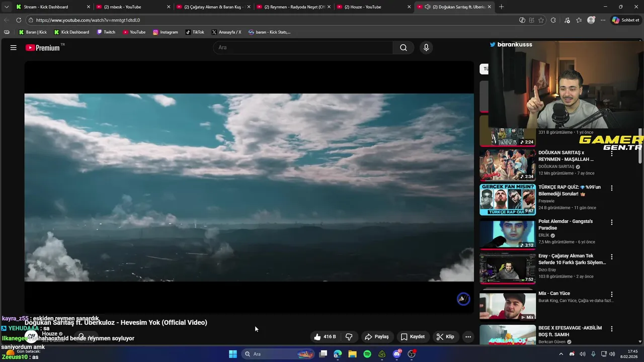Screen dimensions: 644x362
Task: Open Baran | Kick bookmark
Action: coord(33,32)
